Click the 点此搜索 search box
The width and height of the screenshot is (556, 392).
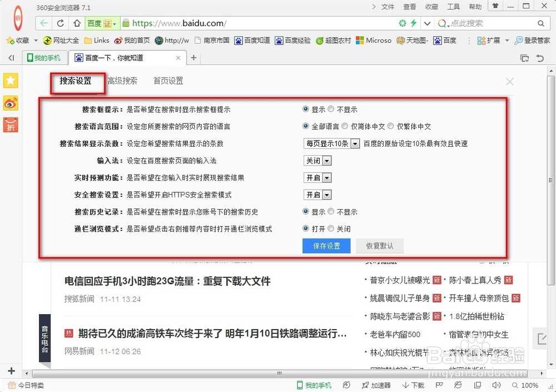[492, 23]
